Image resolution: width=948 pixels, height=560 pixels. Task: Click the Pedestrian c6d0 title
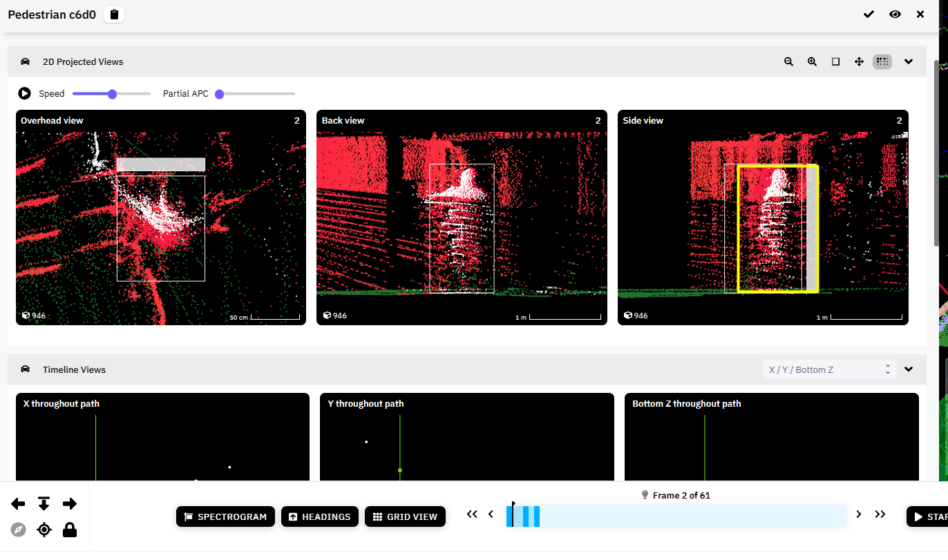coord(52,15)
